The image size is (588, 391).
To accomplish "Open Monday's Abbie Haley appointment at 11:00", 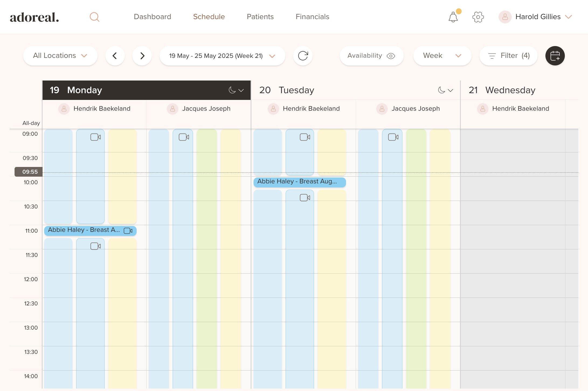I will pos(84,230).
